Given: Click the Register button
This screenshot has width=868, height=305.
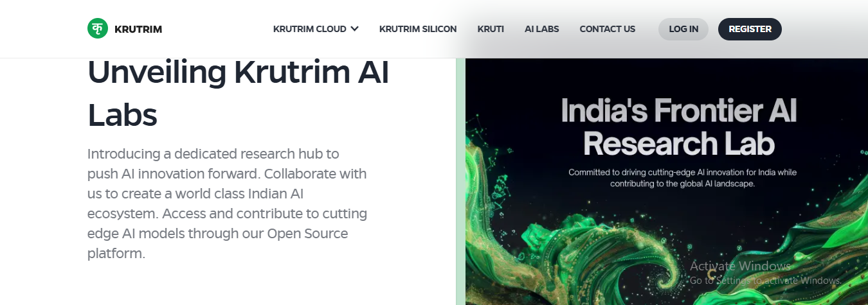Looking at the screenshot, I should [x=750, y=29].
